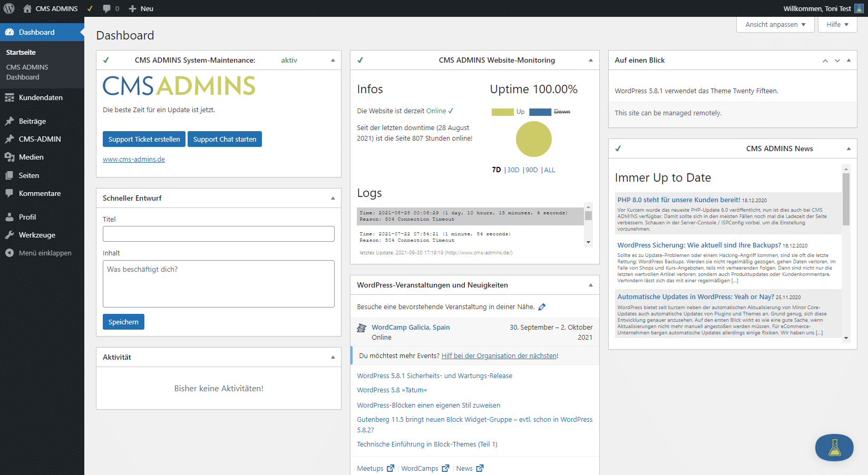Open WordCamps external link

point(425,468)
